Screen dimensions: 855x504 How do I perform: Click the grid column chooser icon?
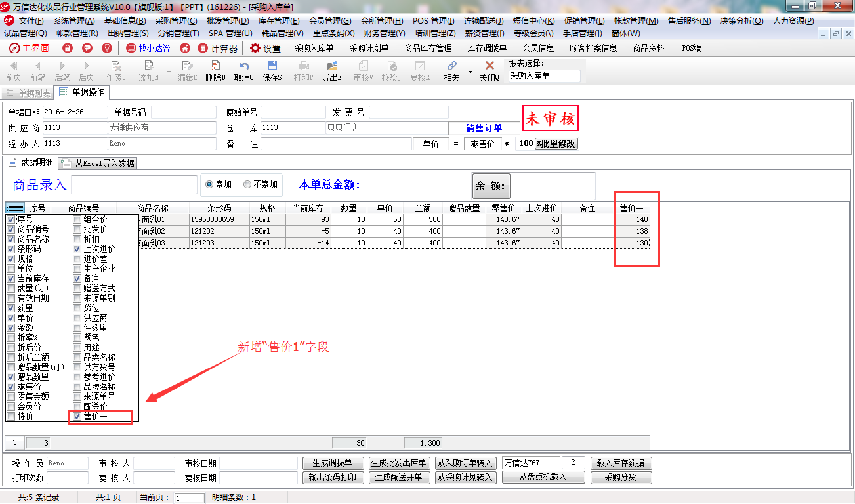click(x=15, y=208)
